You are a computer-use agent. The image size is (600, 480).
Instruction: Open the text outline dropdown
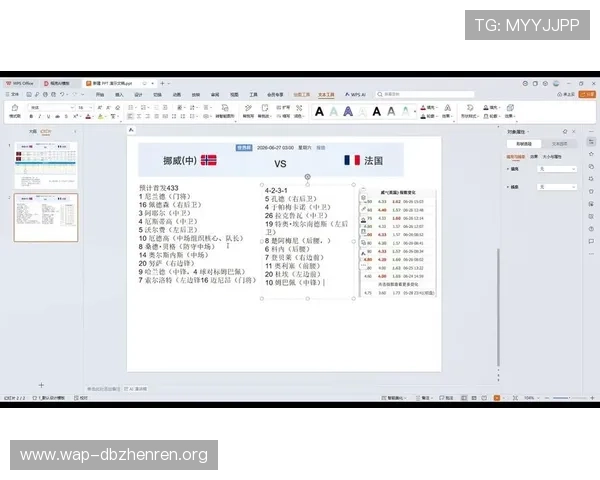pyautogui.click(x=429, y=116)
